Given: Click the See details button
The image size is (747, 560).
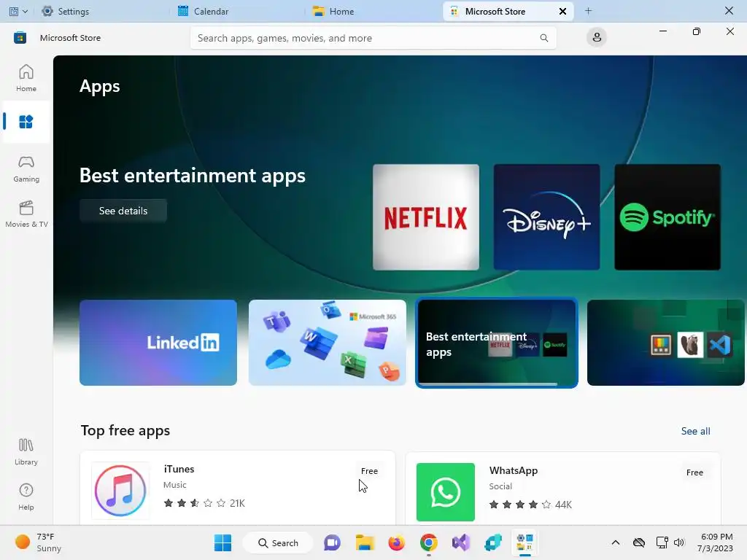Looking at the screenshot, I should tap(123, 211).
